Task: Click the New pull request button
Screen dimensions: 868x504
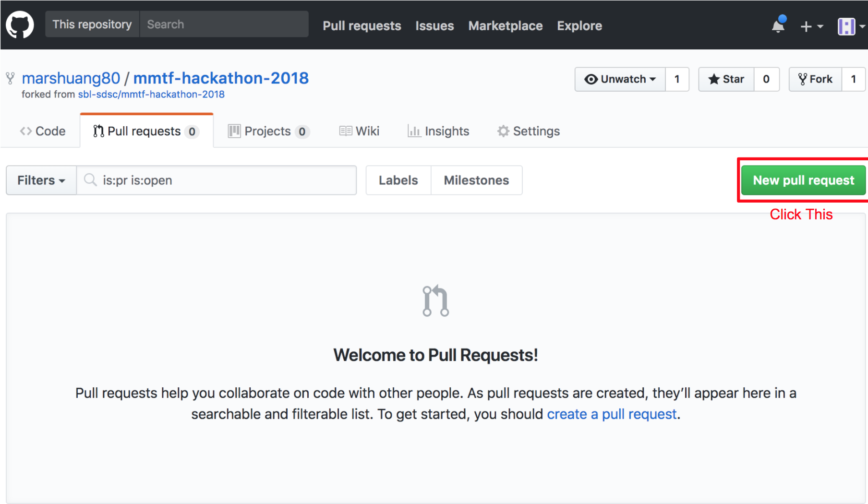Action: click(804, 180)
